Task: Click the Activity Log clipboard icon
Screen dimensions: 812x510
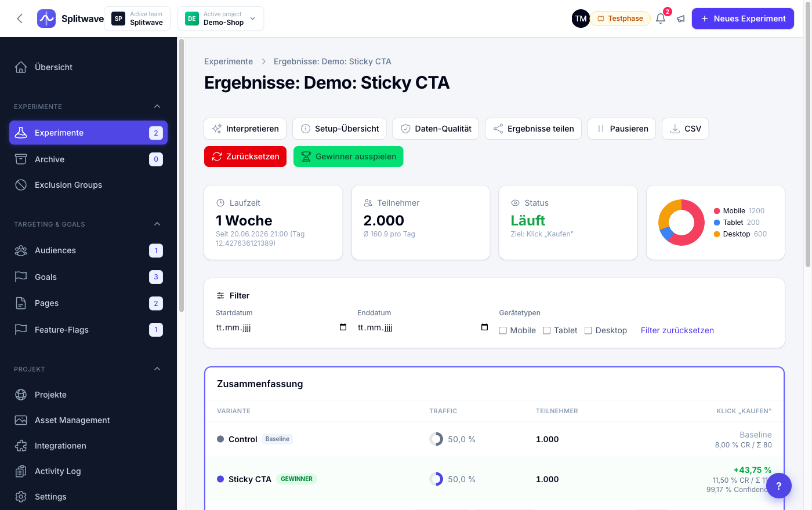Action: pos(21,471)
